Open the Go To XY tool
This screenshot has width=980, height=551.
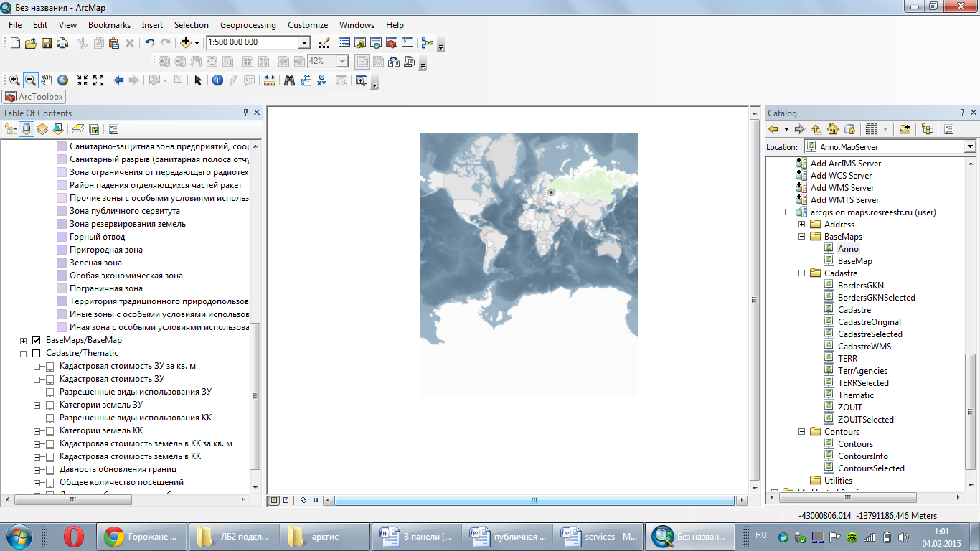point(321,80)
